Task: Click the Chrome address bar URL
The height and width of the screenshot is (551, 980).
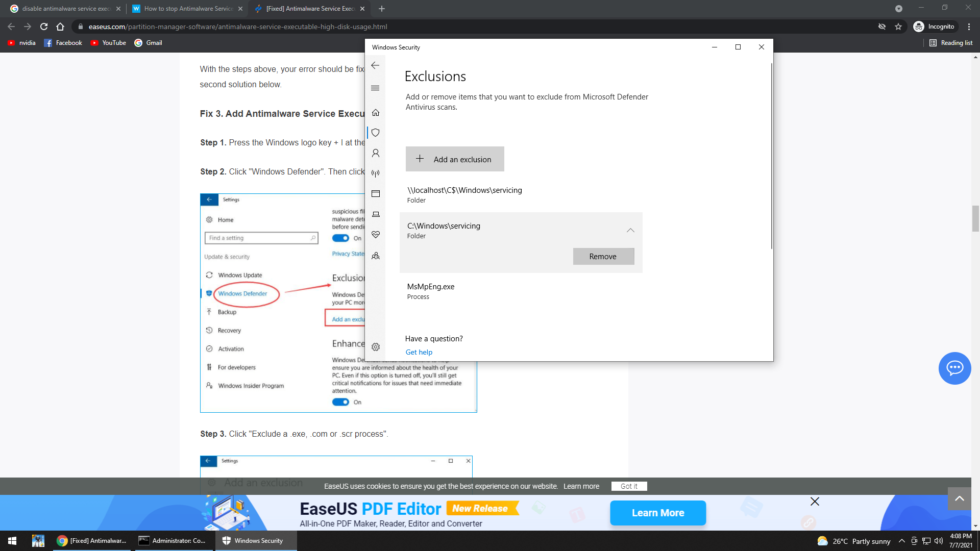Action: pos(238,27)
